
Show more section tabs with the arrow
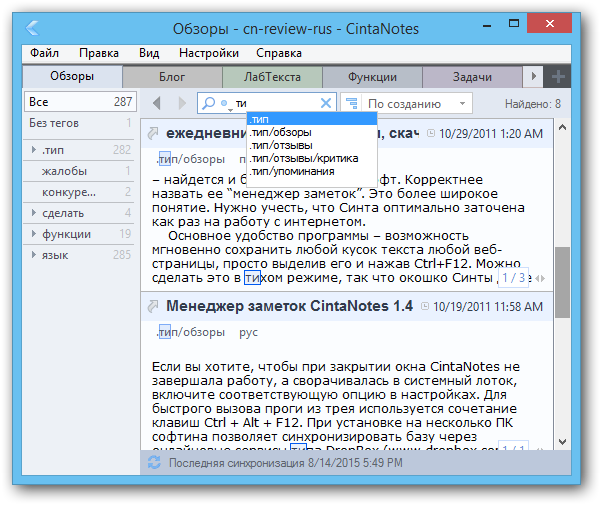533,77
